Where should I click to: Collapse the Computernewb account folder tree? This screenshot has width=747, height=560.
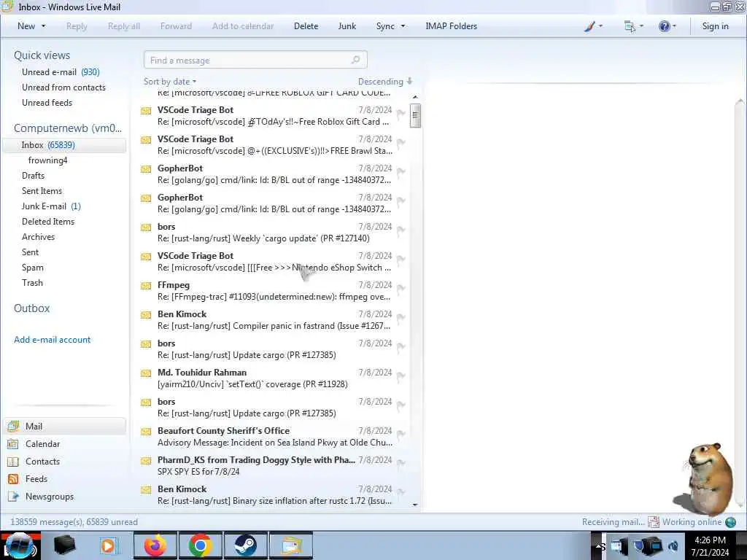point(68,128)
